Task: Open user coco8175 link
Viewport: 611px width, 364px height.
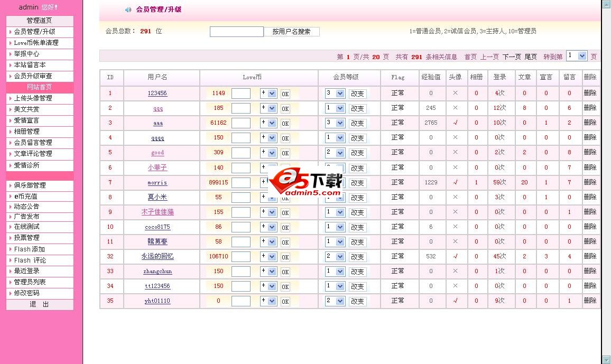Action: 158,227
